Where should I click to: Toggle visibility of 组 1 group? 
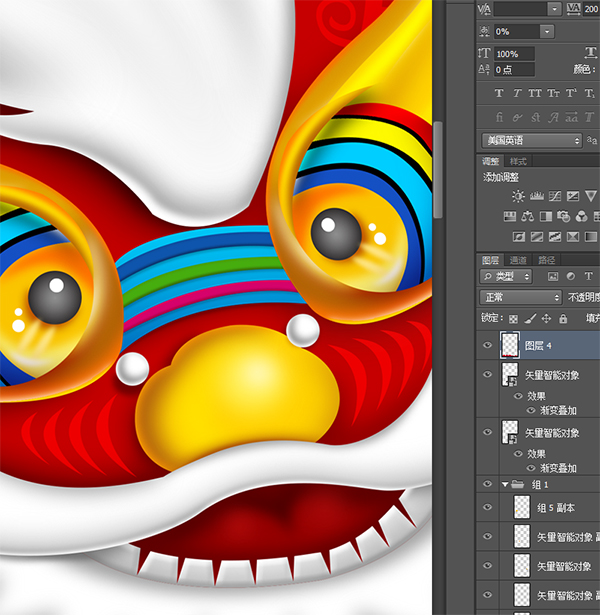point(487,484)
